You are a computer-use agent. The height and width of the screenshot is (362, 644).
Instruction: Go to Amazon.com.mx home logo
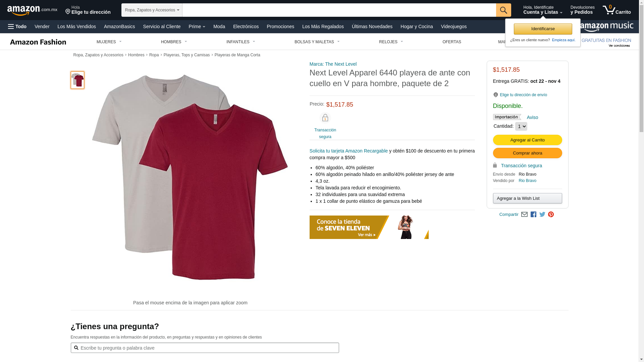[x=32, y=10]
